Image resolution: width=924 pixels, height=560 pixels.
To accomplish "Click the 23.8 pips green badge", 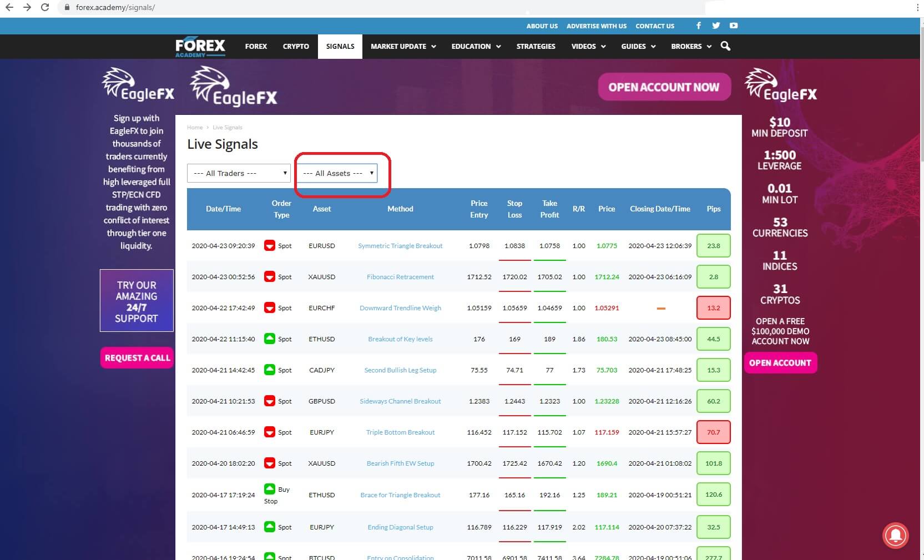I will point(714,245).
